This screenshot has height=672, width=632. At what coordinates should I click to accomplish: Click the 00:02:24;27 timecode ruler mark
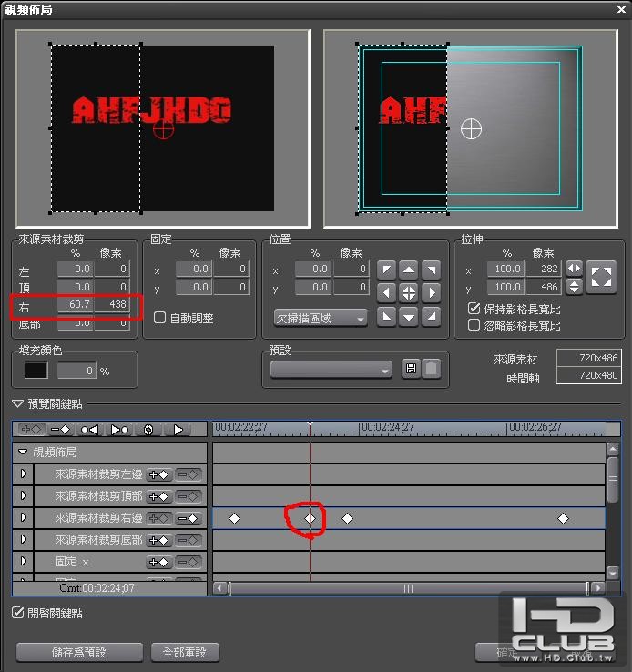pyautogui.click(x=387, y=427)
